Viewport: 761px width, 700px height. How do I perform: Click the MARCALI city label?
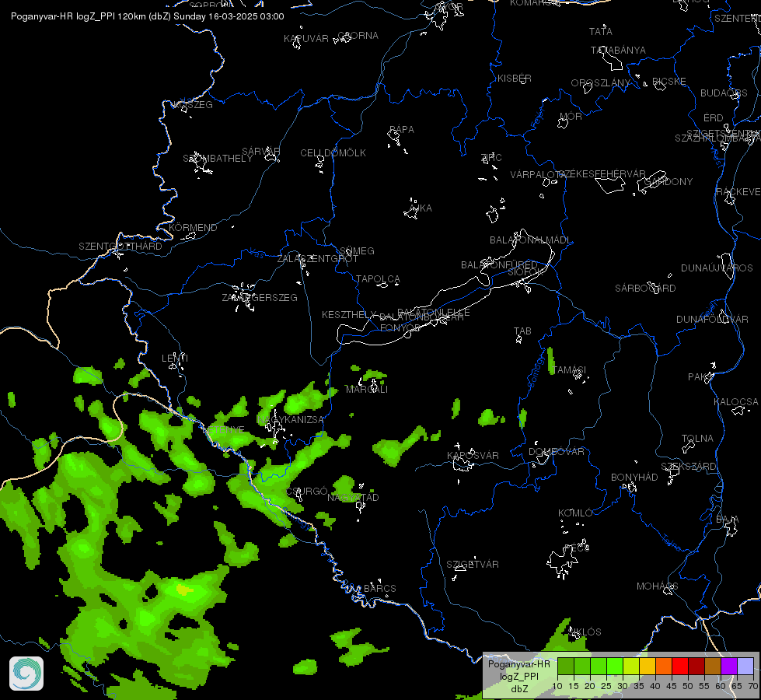pyautogui.click(x=367, y=389)
